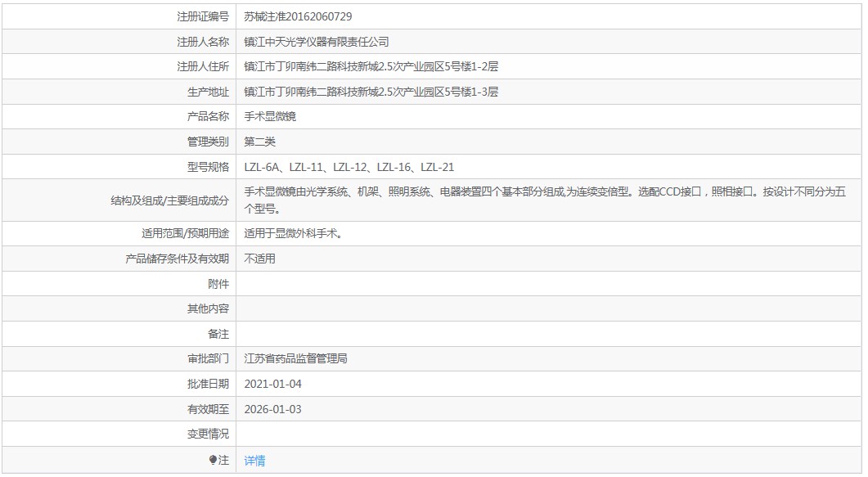Select model list starting with LZL-6A
This screenshot has width=868, height=477.
tap(349, 167)
